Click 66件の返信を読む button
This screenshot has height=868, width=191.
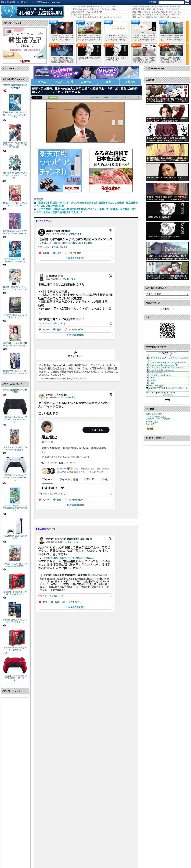[x=75, y=505]
